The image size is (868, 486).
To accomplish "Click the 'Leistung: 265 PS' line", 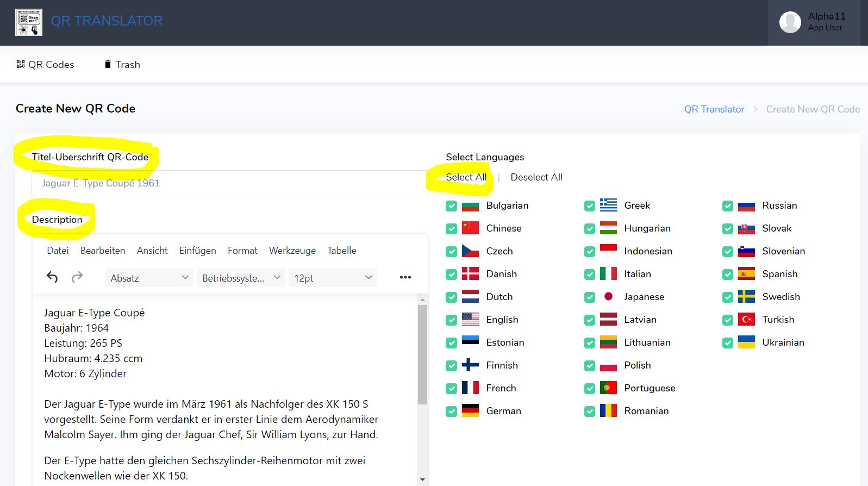I will [83, 343].
